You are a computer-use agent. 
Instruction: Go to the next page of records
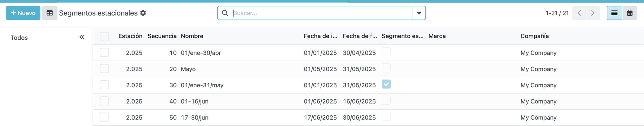pyautogui.click(x=593, y=13)
